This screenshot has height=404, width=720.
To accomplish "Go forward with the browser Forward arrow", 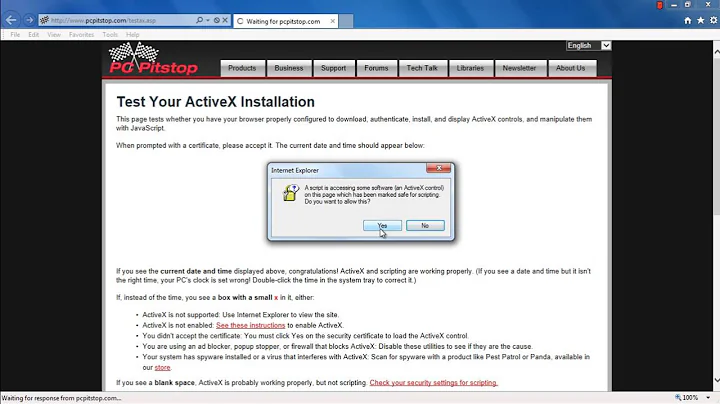I will tap(29, 20).
